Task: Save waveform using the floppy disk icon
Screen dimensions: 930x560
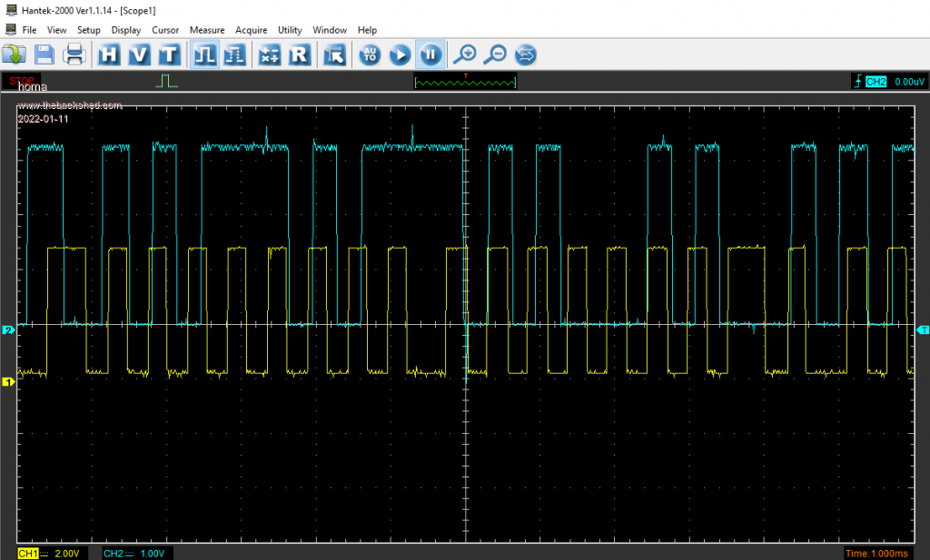Action: pos(45,54)
